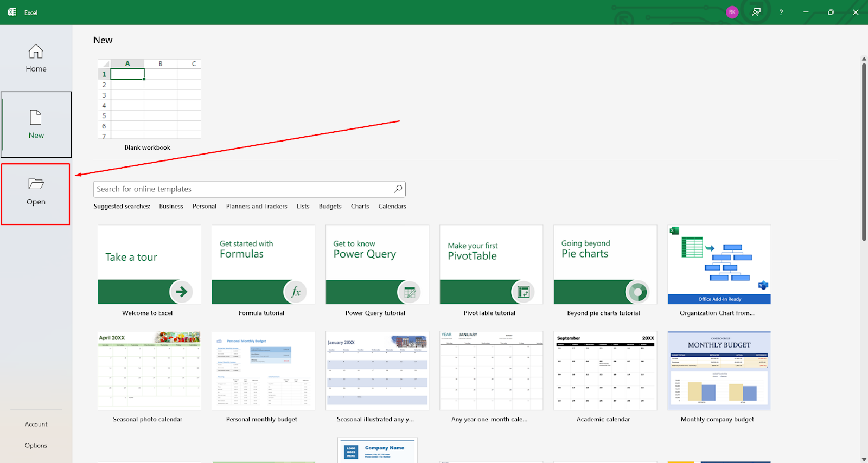Search suggested Business templates

pyautogui.click(x=171, y=206)
